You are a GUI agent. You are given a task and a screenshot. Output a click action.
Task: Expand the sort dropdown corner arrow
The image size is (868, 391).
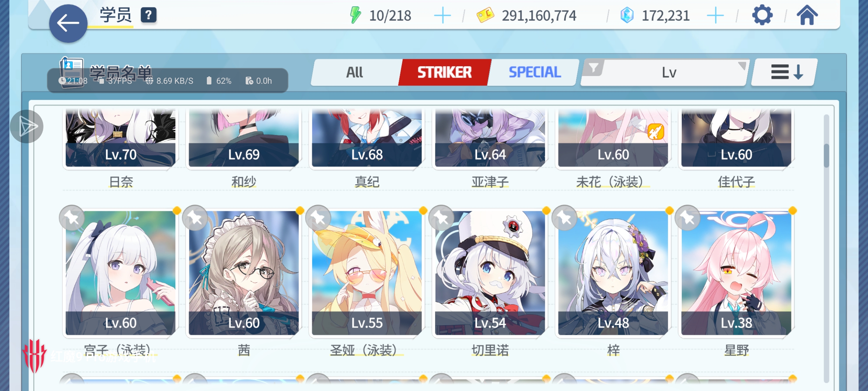[x=742, y=66]
